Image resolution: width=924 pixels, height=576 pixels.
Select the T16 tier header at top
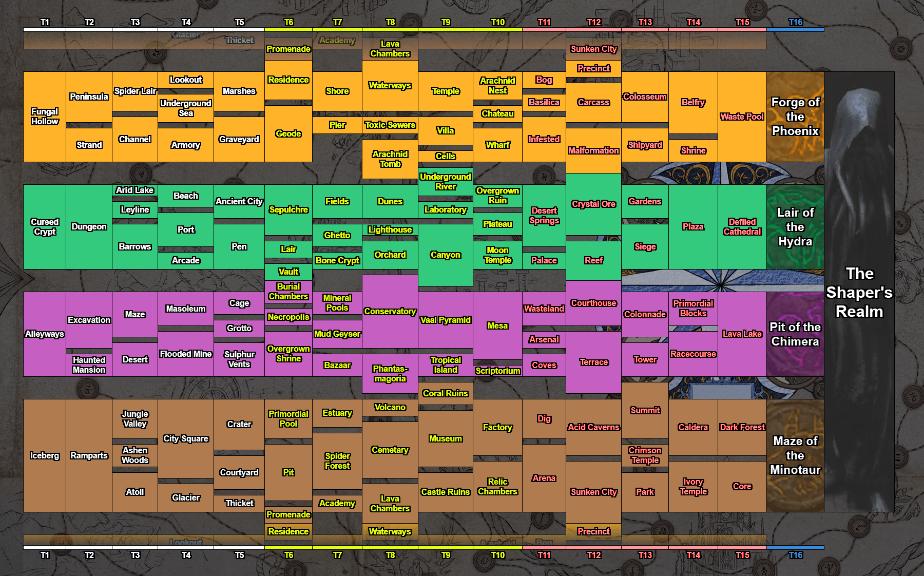(795, 24)
